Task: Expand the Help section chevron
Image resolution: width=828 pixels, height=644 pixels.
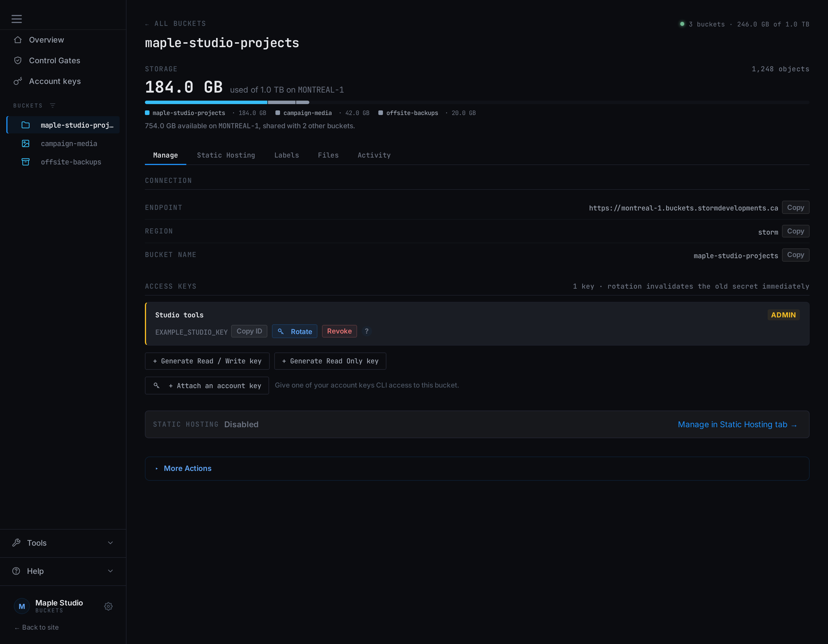Action: 110,571
